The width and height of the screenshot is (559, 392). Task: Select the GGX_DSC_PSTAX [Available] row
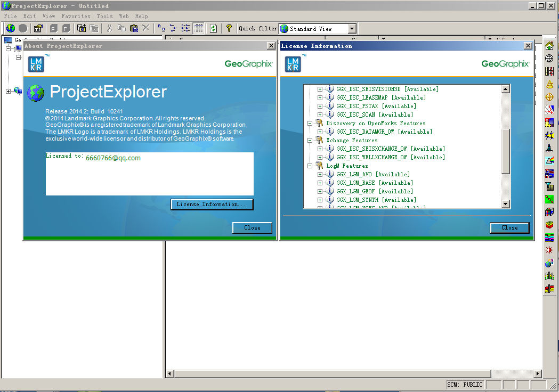pos(376,106)
